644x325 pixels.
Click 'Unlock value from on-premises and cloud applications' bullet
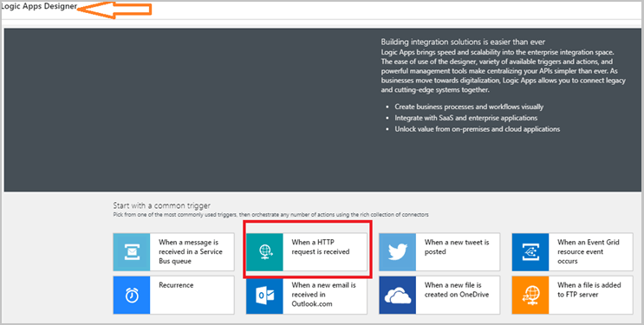[478, 129]
